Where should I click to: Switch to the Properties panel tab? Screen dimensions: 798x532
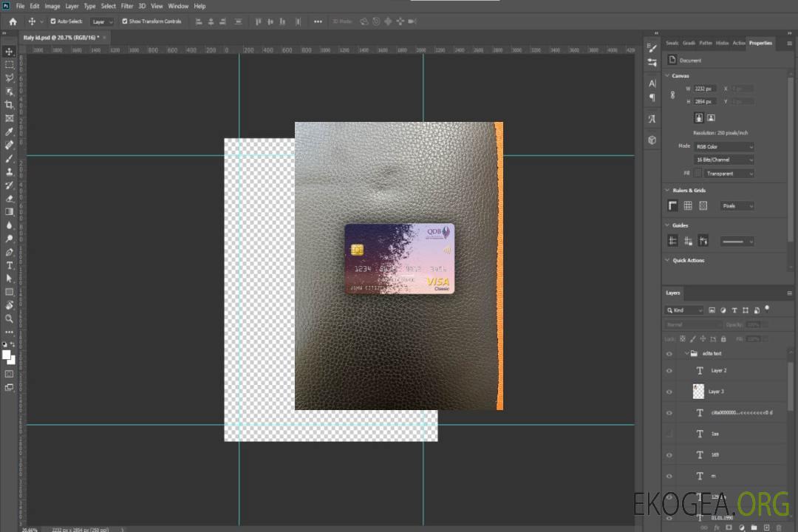(760, 43)
